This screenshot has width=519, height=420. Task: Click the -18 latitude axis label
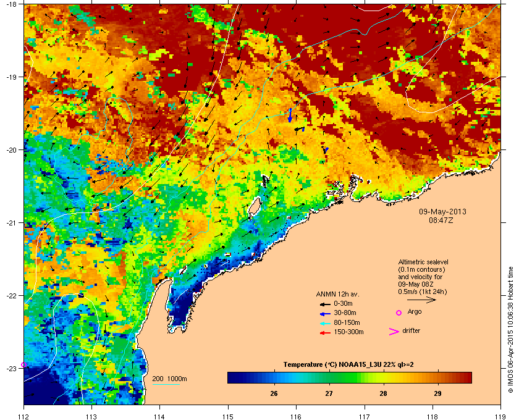[x=12, y=4]
